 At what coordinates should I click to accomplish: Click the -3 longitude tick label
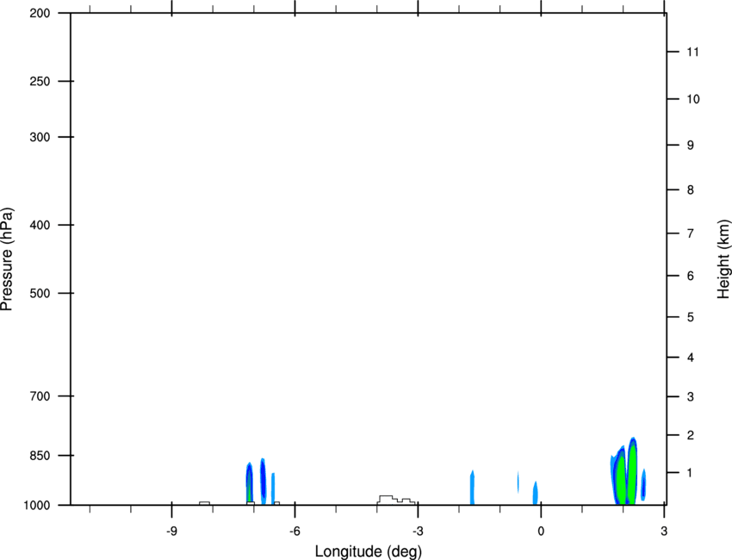click(418, 531)
